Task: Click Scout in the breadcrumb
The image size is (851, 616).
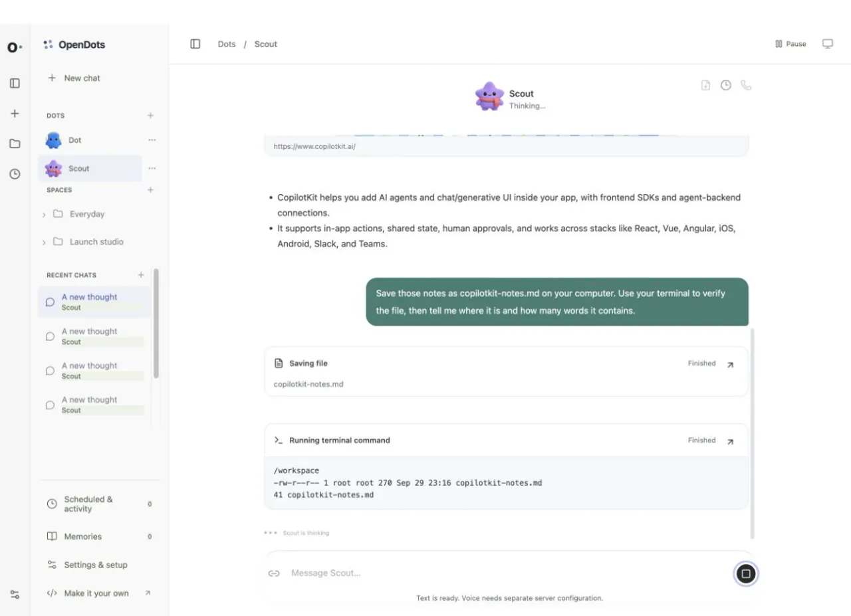Action: click(266, 45)
